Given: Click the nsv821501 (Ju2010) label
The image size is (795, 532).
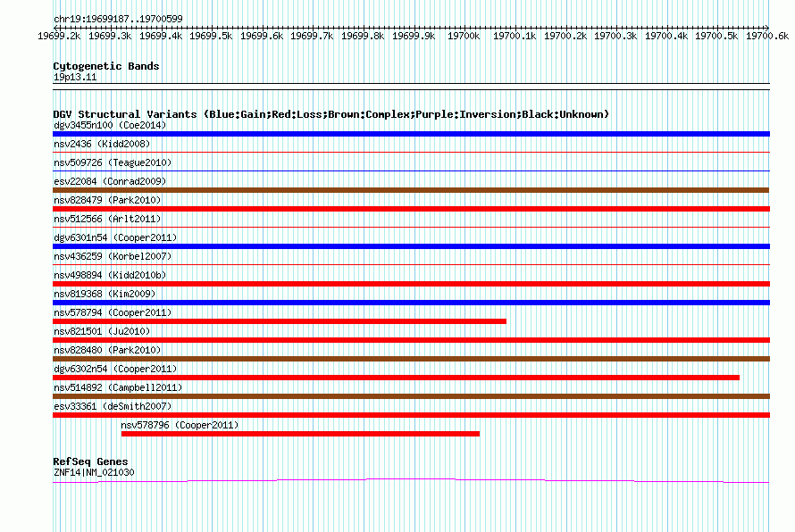Looking at the screenshot, I should click(102, 331).
